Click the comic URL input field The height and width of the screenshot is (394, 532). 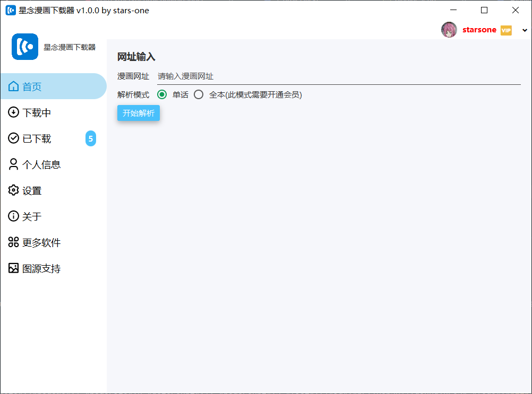319,76
